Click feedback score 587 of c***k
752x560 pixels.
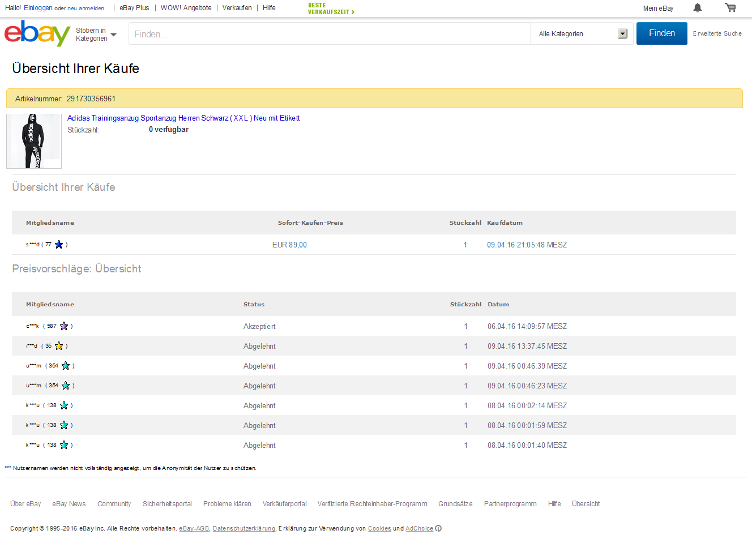[x=52, y=326]
